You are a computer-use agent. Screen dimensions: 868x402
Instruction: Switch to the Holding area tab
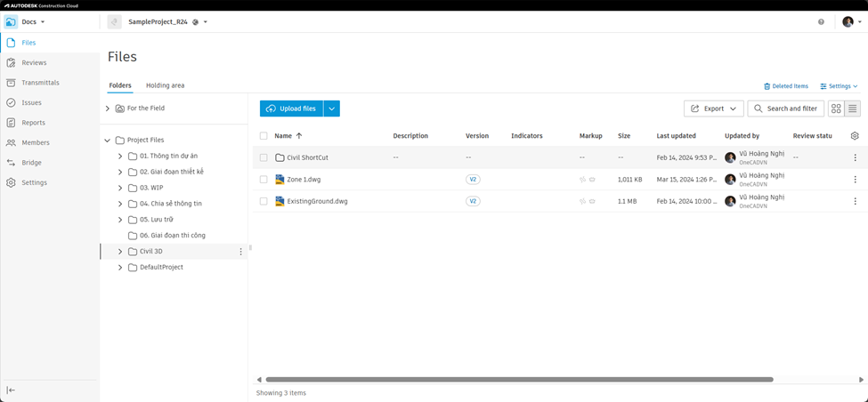pos(165,85)
